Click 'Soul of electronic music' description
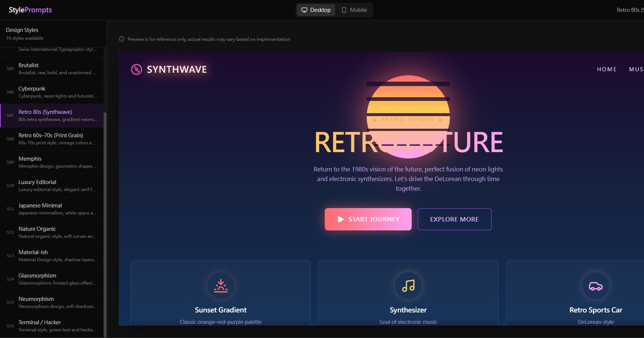Screen dimensions: 644x338 click(408, 322)
